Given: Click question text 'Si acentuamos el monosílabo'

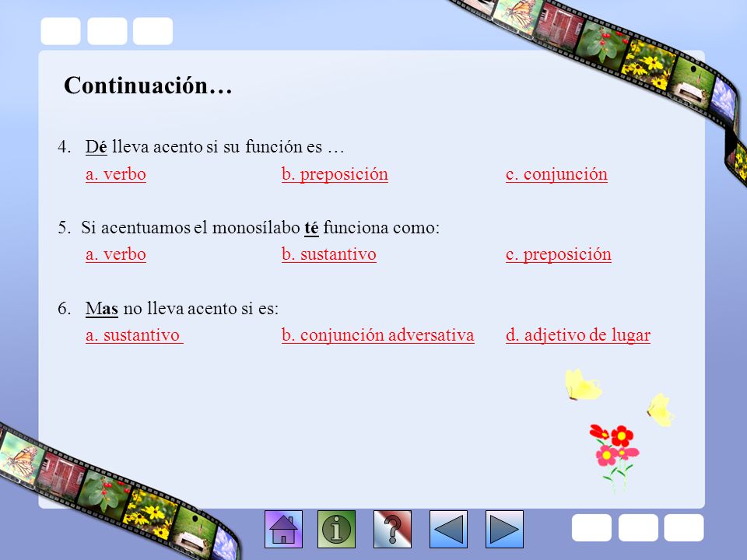Looking at the screenshot, I should pyautogui.click(x=190, y=228).
